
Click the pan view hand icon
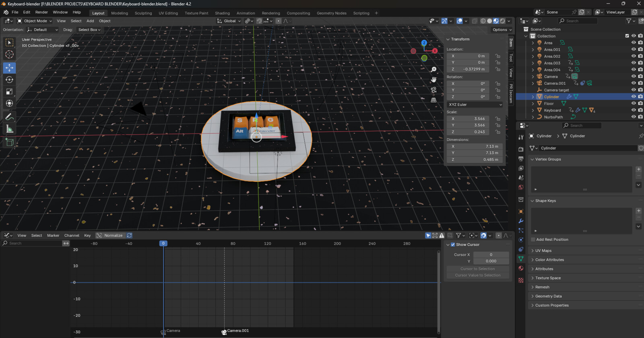coord(434,80)
